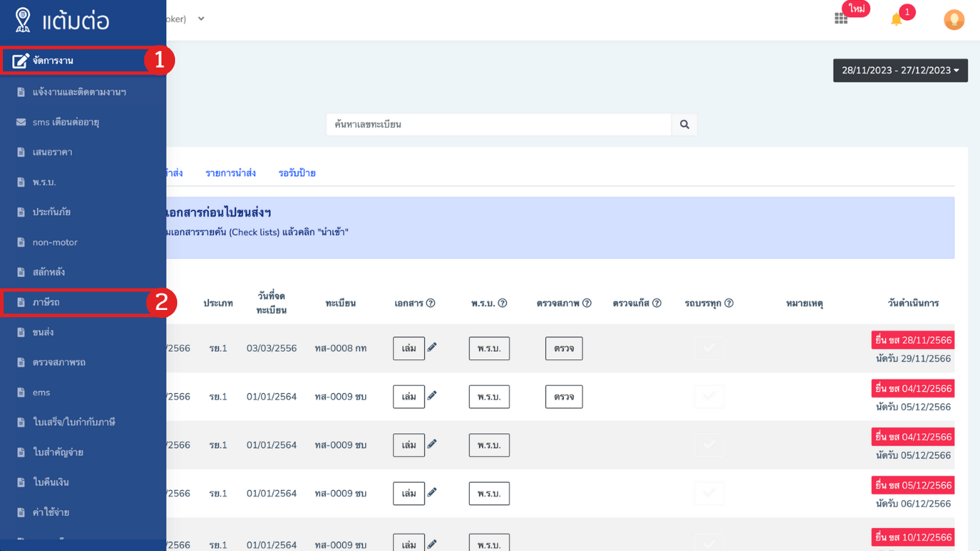Toggle รถบรรทุก checkbox in ยื่น ขส 05/12/2566 row
980x551 pixels.
(x=709, y=493)
